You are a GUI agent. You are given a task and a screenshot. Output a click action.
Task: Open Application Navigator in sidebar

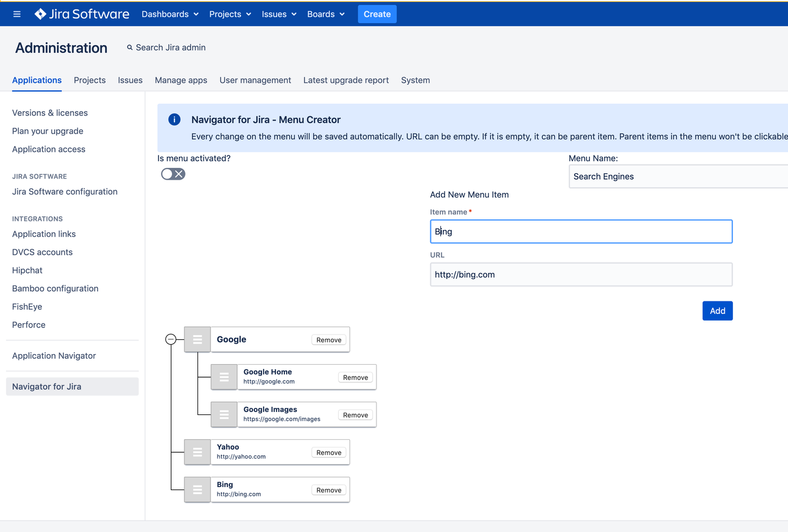(54, 356)
